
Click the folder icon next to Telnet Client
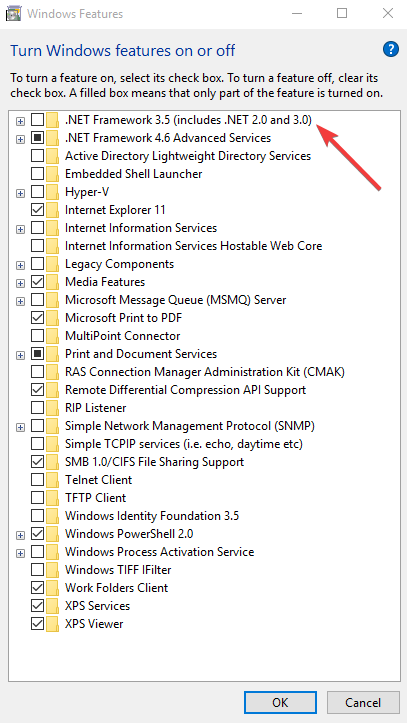[53, 480]
